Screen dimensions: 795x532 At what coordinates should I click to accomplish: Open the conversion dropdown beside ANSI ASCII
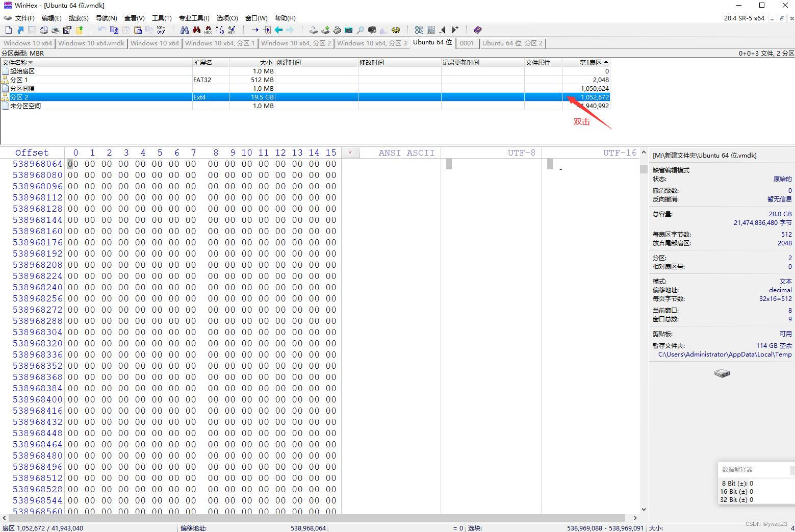(350, 153)
